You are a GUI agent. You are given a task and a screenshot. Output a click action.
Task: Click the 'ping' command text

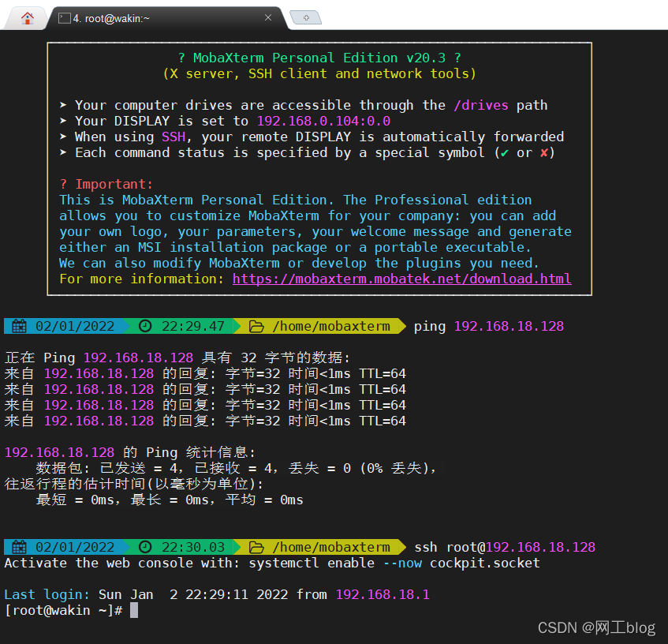click(x=429, y=327)
